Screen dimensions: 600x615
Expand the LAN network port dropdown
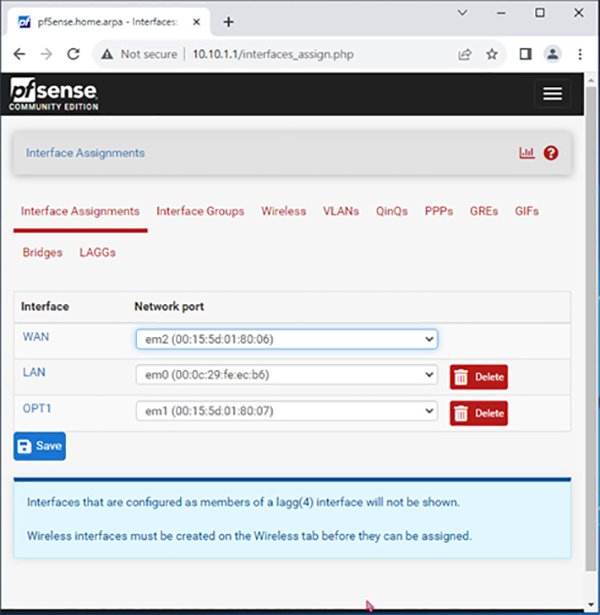tap(287, 376)
